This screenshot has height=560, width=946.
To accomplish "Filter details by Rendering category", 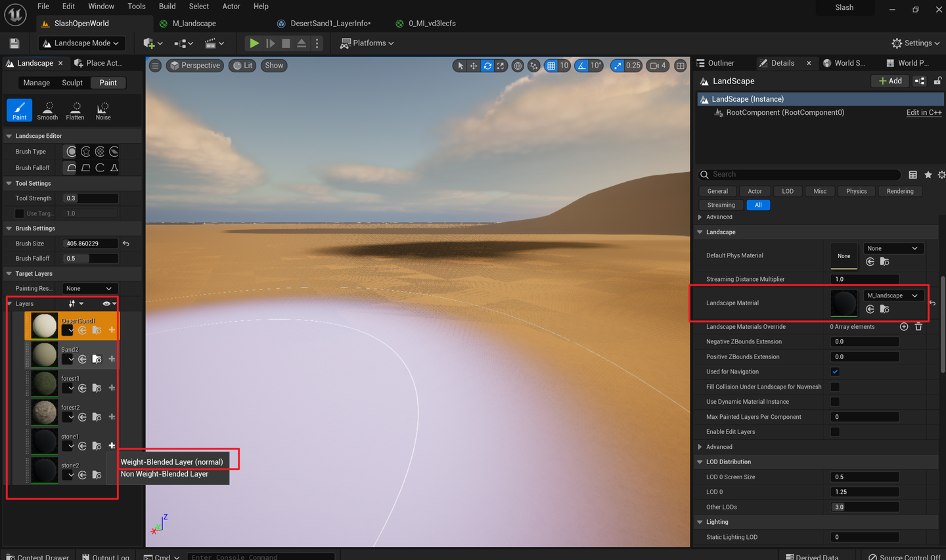I will (900, 192).
